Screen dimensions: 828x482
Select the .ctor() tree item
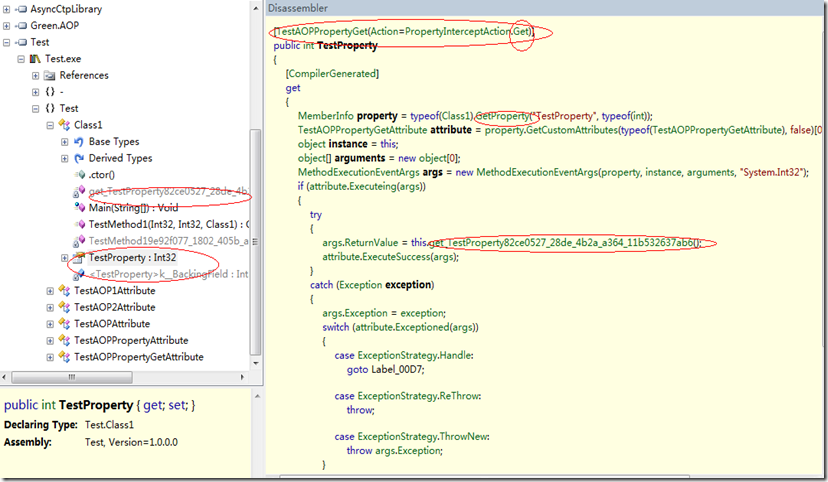click(101, 175)
